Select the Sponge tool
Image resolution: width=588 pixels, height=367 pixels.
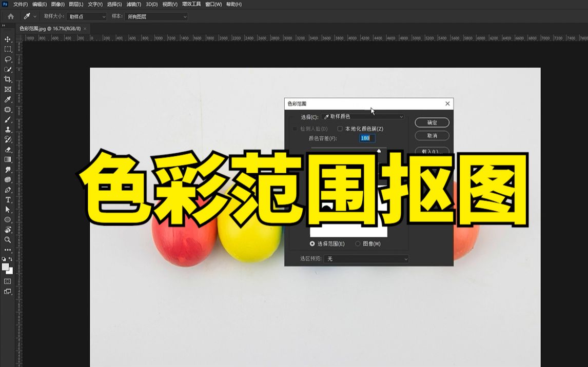click(8, 180)
